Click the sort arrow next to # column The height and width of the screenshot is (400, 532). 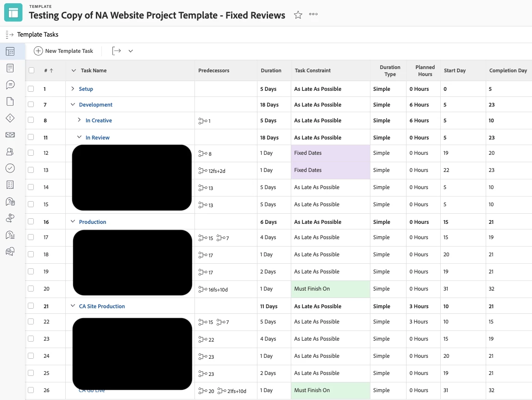click(x=51, y=70)
